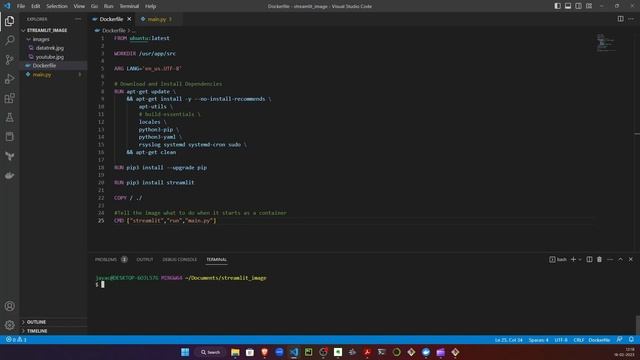The image size is (640, 360).
Task: Open the File menu
Action: [x=21, y=6]
